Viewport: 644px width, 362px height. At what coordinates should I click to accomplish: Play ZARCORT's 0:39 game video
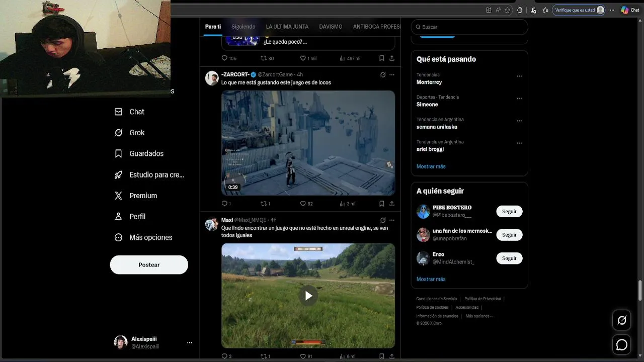click(308, 143)
